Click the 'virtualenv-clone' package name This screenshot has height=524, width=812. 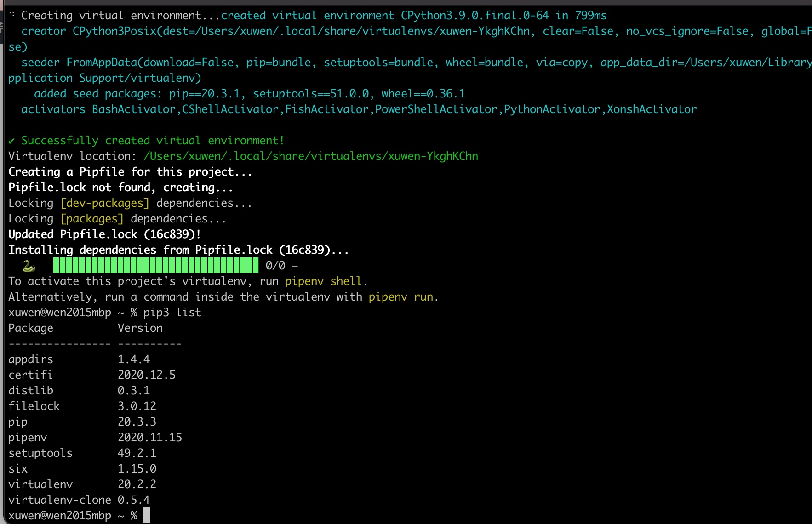click(x=60, y=500)
